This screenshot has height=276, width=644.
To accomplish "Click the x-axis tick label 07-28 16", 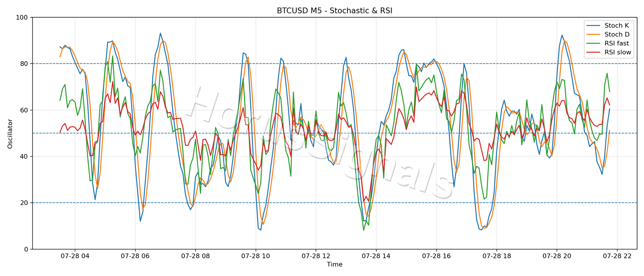I will pos(436,256).
